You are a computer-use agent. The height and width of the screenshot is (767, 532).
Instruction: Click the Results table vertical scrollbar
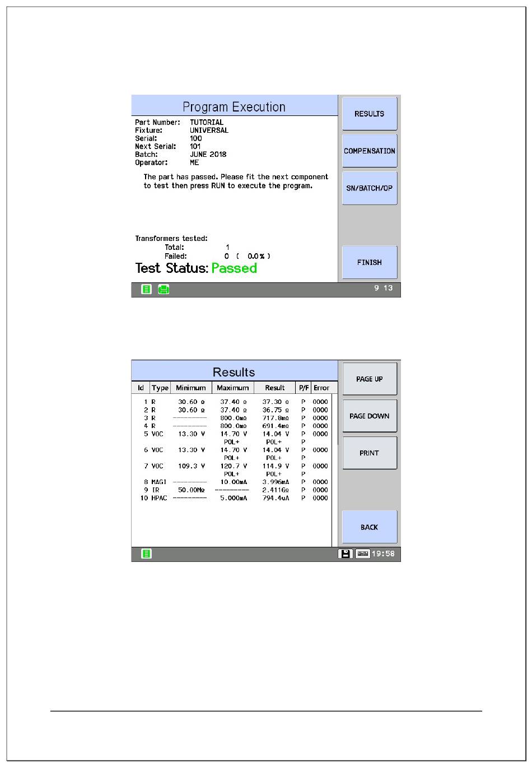click(335, 471)
